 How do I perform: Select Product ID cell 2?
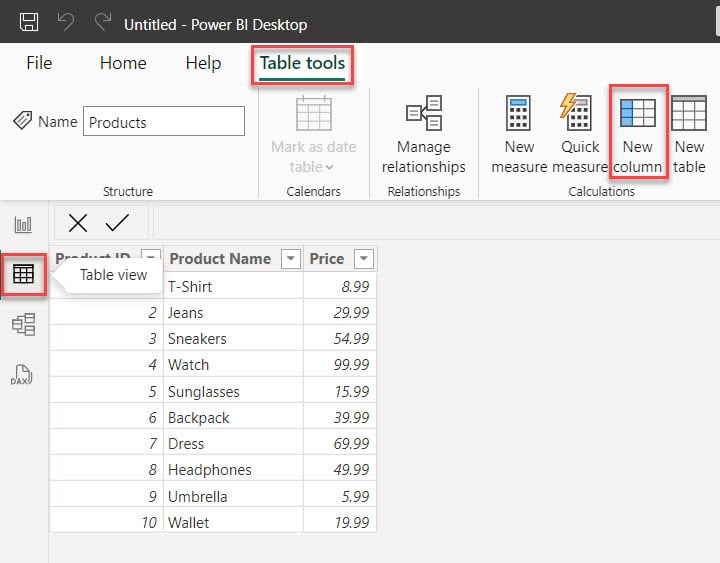[107, 312]
